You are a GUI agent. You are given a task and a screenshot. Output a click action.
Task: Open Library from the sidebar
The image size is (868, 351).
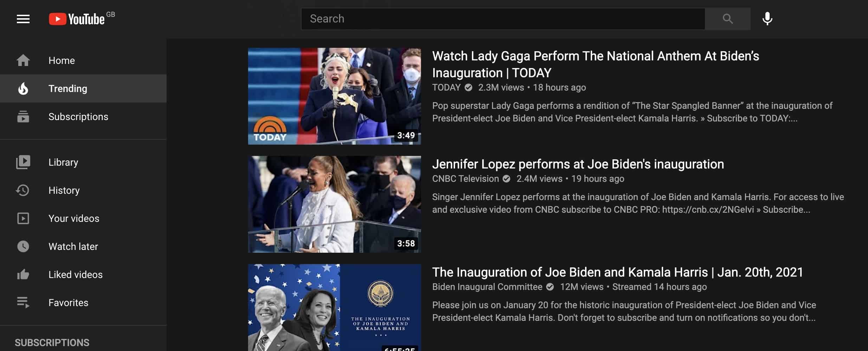pos(83,162)
